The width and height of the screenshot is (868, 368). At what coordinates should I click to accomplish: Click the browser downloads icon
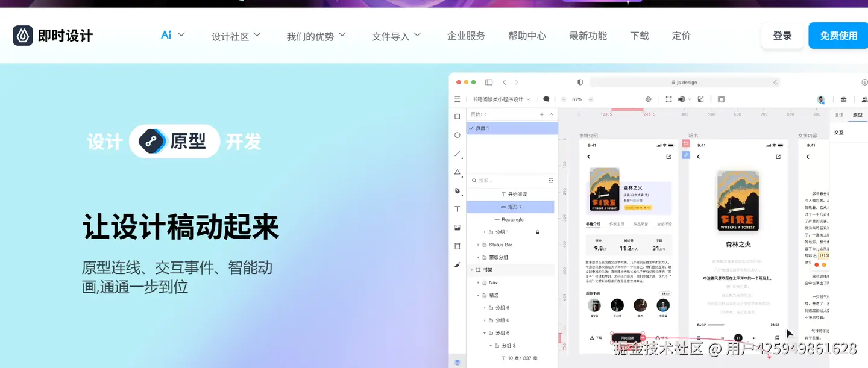coord(864,82)
